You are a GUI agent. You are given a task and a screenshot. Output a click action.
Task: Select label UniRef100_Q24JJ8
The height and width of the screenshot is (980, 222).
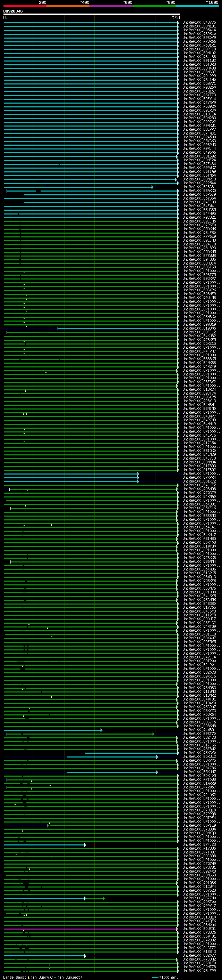click(199, 244)
